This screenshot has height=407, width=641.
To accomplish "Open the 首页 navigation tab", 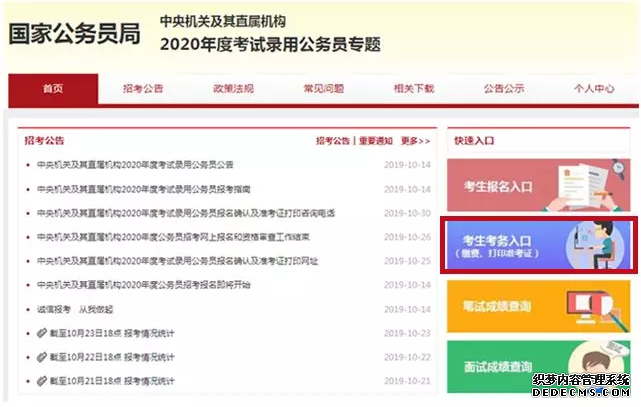I will [53, 89].
